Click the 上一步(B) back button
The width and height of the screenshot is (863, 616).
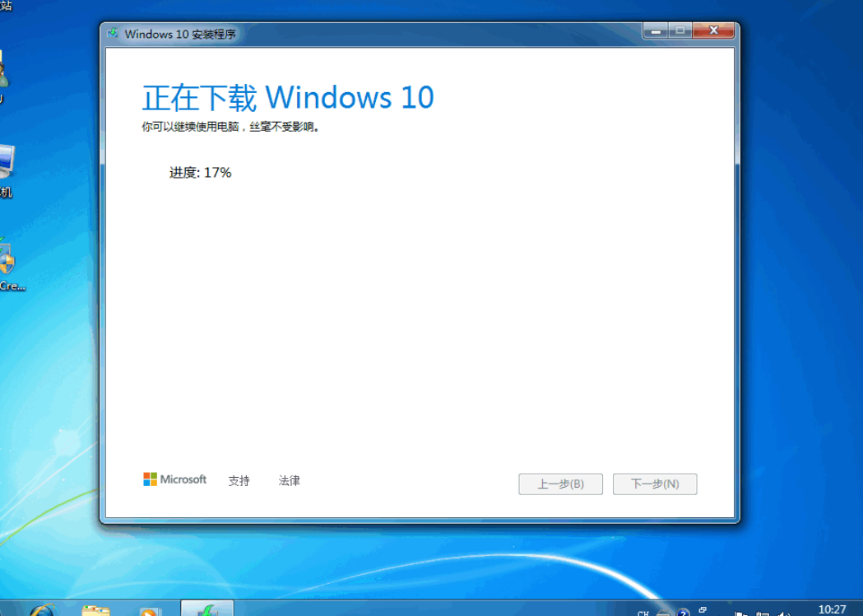coord(560,484)
